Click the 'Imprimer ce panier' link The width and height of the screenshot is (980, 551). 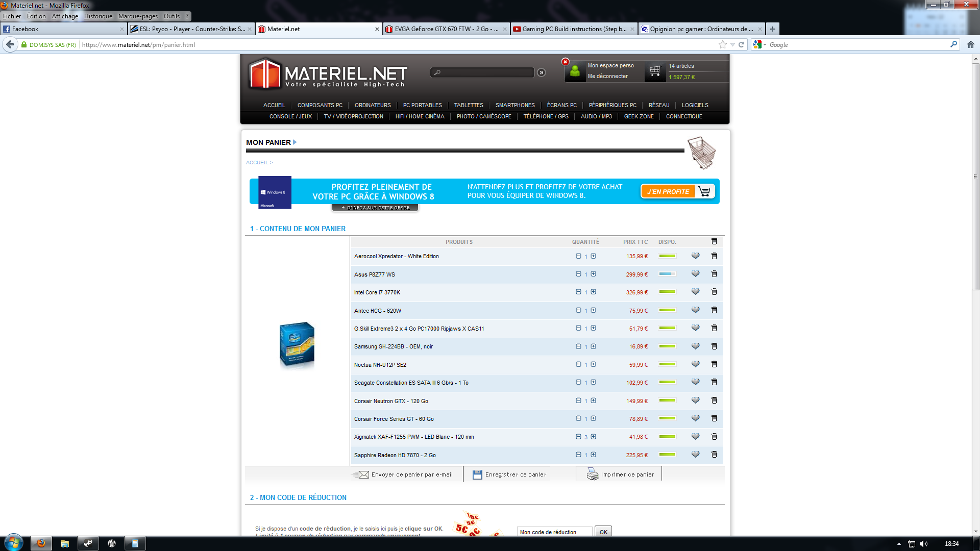pos(627,474)
